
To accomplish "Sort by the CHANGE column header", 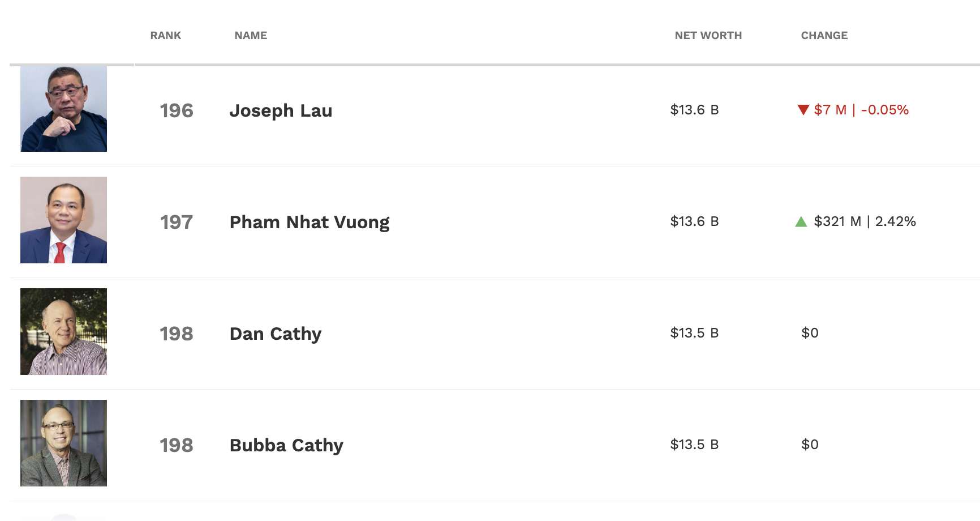I will pos(824,35).
